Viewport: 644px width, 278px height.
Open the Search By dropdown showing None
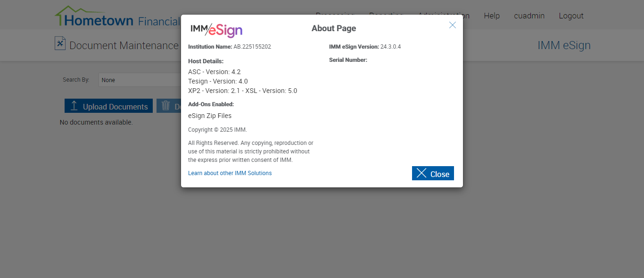[x=140, y=80]
